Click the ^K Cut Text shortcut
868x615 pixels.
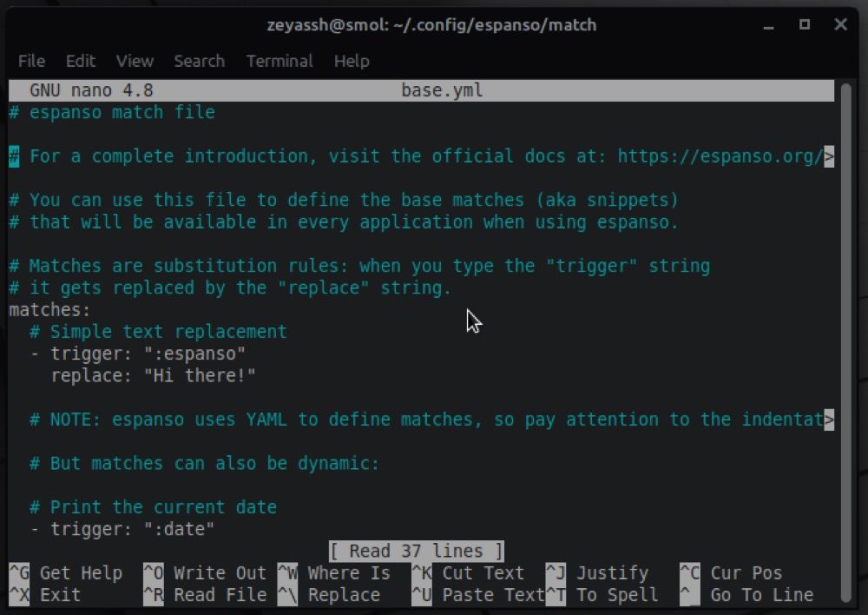pyautogui.click(x=468, y=573)
